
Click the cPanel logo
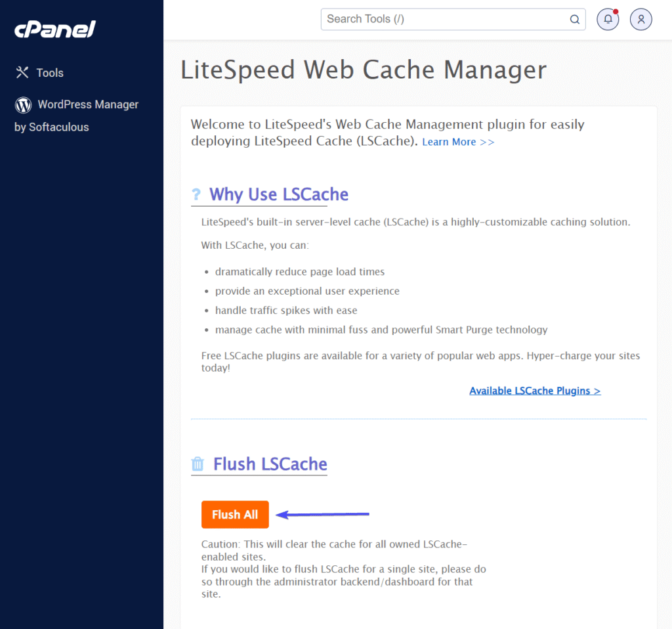click(x=55, y=30)
